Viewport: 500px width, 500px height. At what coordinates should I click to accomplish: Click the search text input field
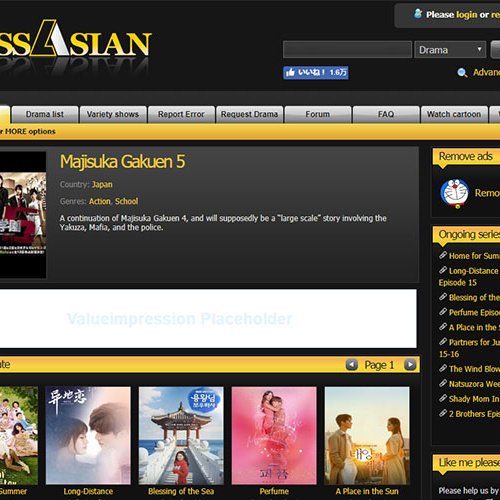click(347, 50)
